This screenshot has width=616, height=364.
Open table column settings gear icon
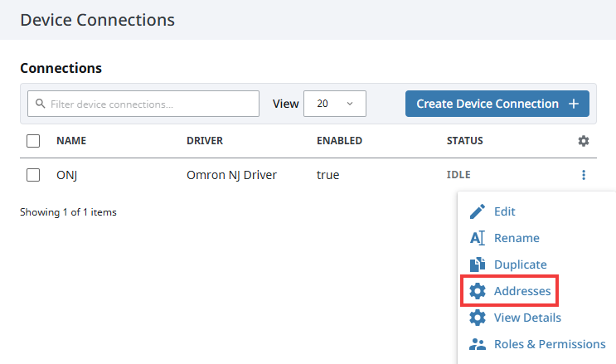pos(584,141)
